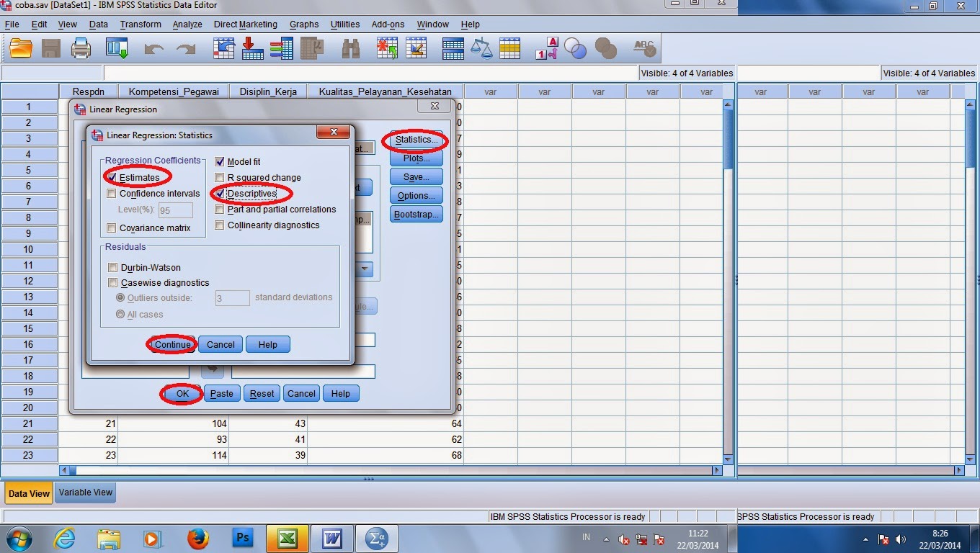Switch to Word in the taskbar
Screen dimensions: 980x553
pyautogui.click(x=332, y=538)
